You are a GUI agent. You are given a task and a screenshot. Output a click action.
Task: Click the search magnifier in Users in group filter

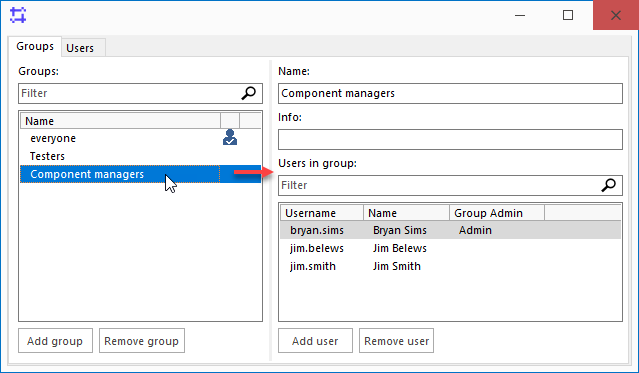point(608,185)
